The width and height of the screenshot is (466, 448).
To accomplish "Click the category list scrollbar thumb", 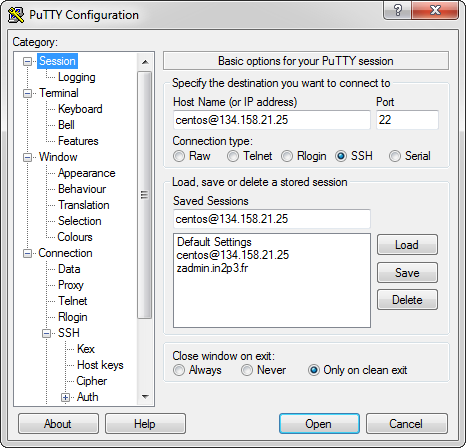I will click(x=145, y=195).
